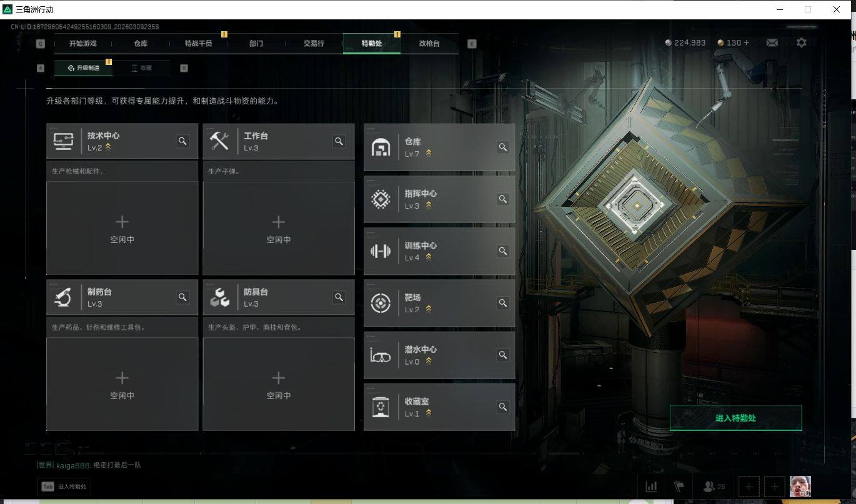Viewport: 856px width, 504px height.
Task: Click the magnifier icon on 防具台 card
Action: pyautogui.click(x=339, y=297)
